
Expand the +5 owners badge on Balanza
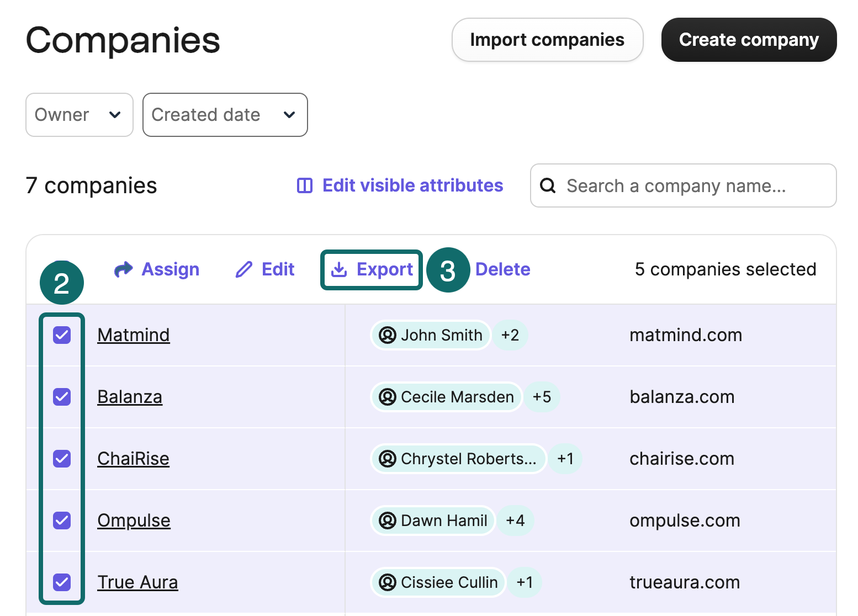(542, 397)
